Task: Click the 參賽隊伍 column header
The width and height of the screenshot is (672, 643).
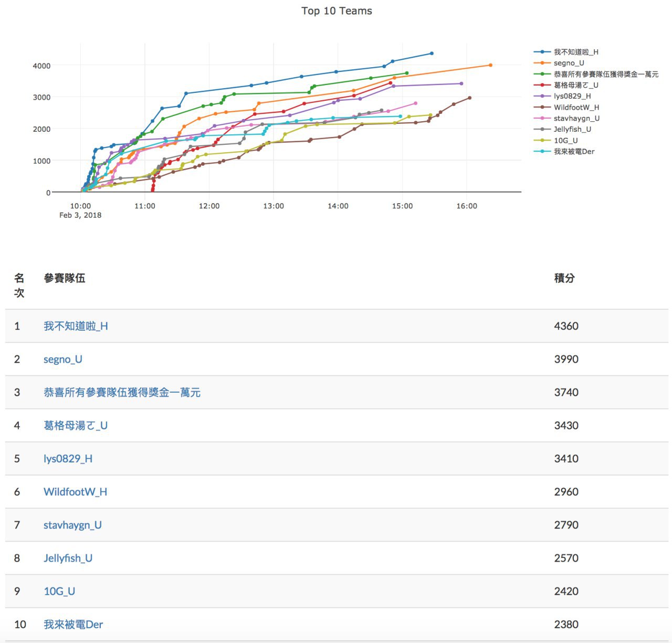Action: (x=65, y=278)
